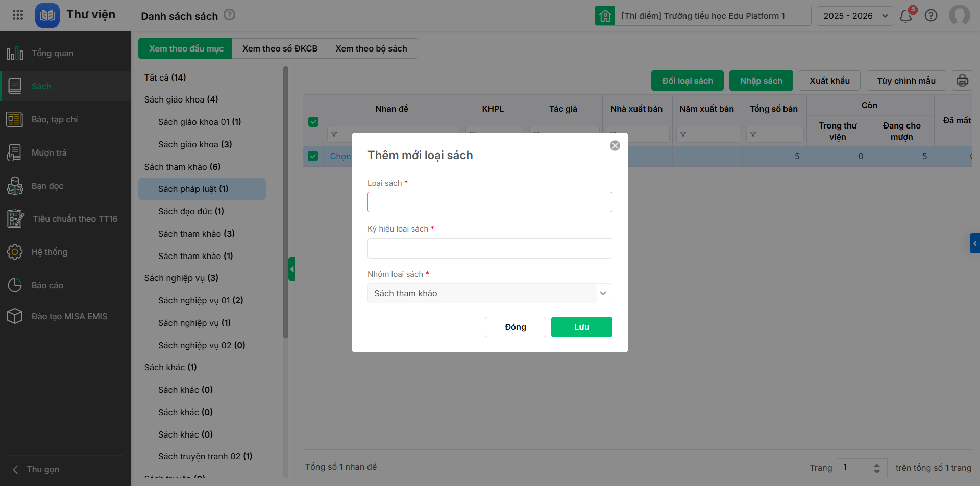This screenshot has width=980, height=486.
Task: Switch to Xem theo số ĐKCB tab
Action: point(279,48)
